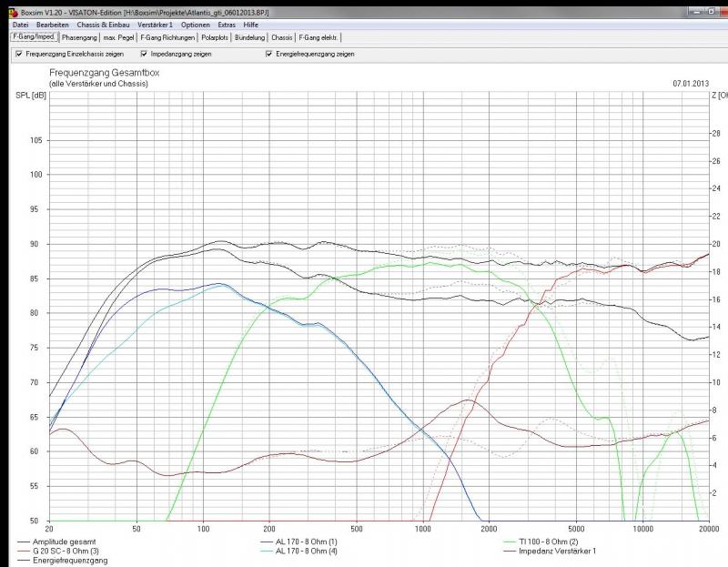Open the Extras menu
The height and width of the screenshot is (567, 728).
[x=227, y=25]
